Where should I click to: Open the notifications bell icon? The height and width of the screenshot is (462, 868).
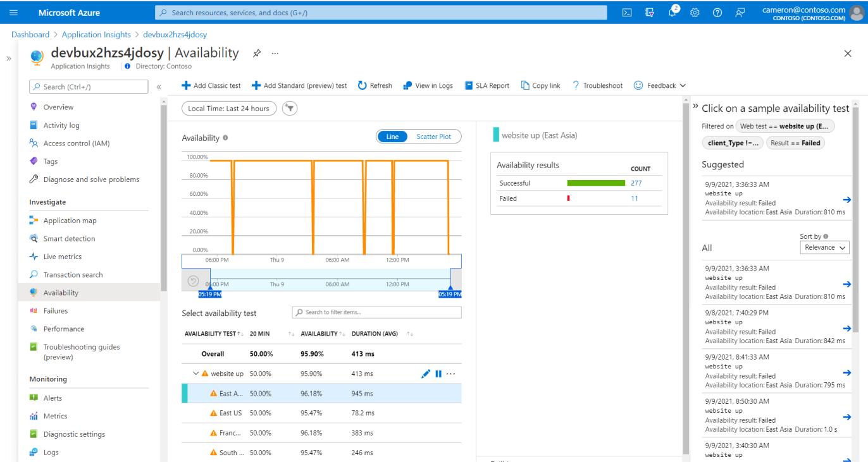672,13
